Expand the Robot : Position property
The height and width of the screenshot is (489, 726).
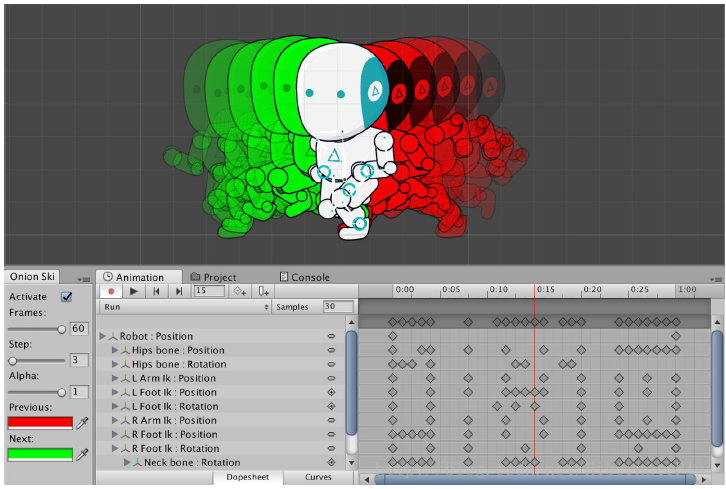click(103, 336)
